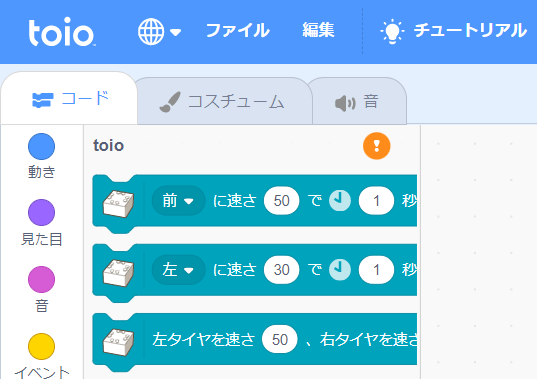Click the チュートリアル lightbulb icon
Viewport: 537px width, 379px height.
coord(392,31)
